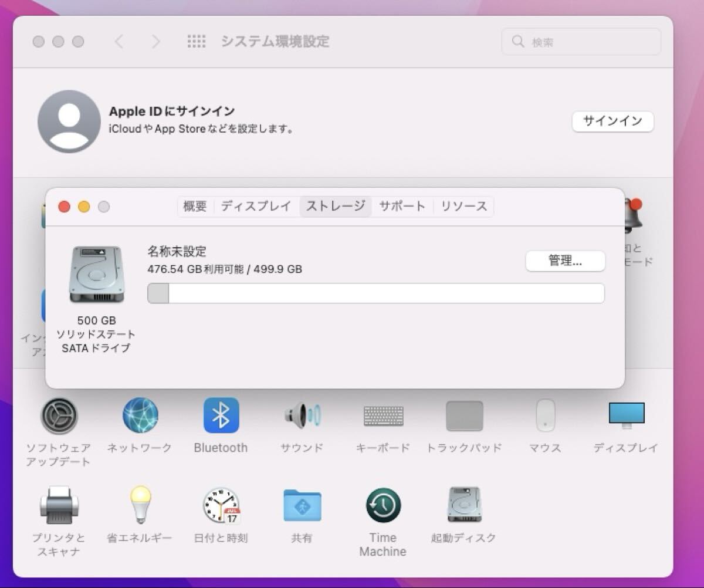Click the 管理... storage button
This screenshot has height=588, width=704.
(x=564, y=261)
